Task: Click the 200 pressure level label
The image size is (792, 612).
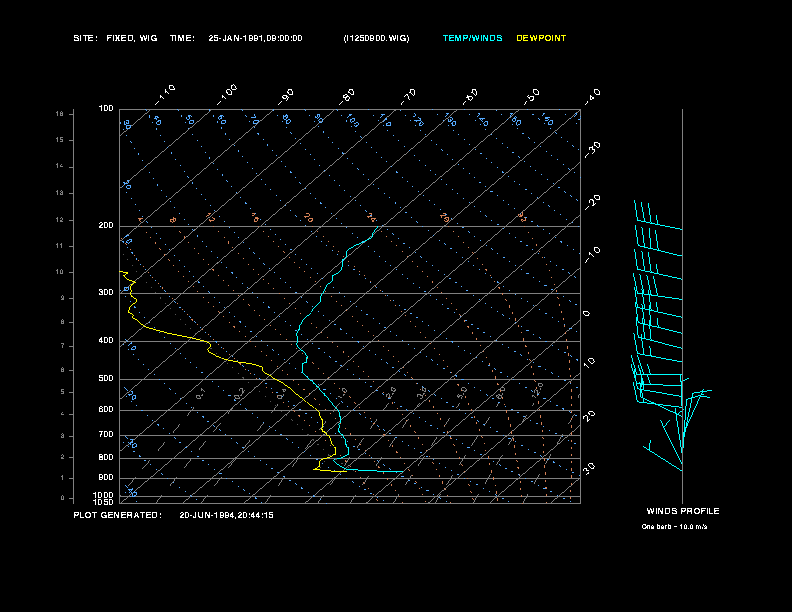Action: (x=106, y=226)
